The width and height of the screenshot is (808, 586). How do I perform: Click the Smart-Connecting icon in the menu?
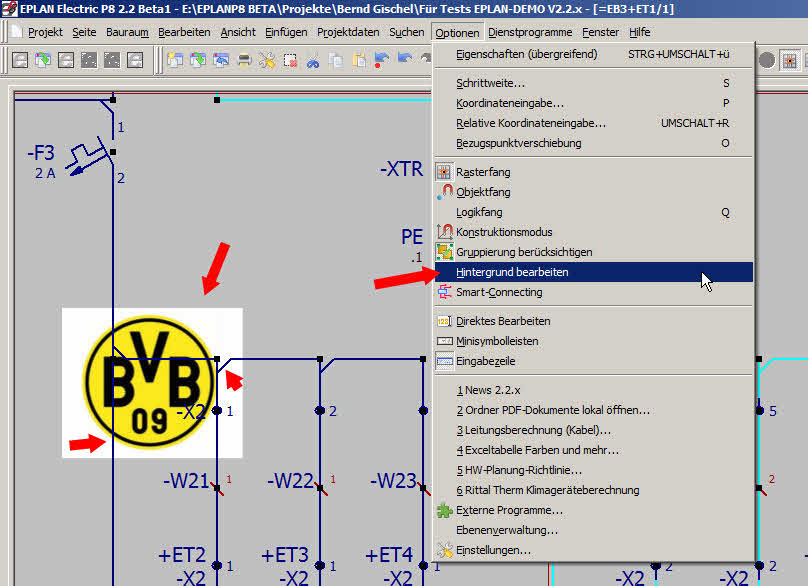[x=444, y=292]
